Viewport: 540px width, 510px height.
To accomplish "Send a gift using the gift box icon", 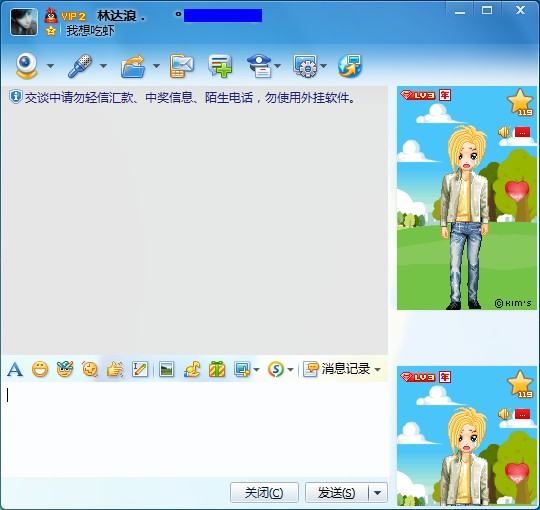I will pos(217,370).
